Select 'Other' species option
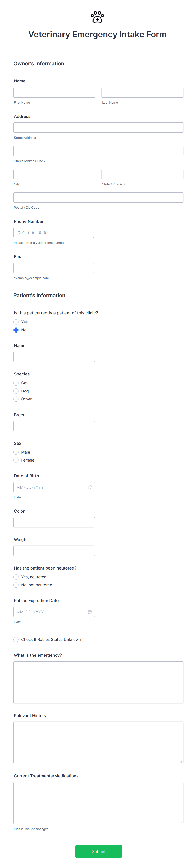Image resolution: width=195 pixels, height=868 pixels. click(16, 399)
